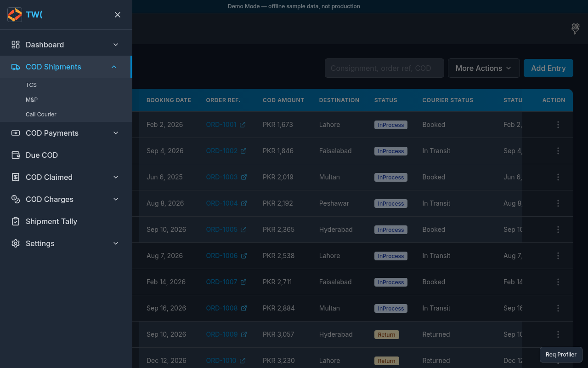Image resolution: width=588 pixels, height=368 pixels.
Task: Click the COD Shipments truck icon
Action: [x=16, y=67]
